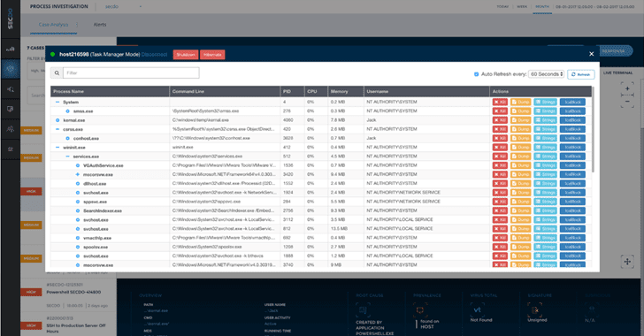Image resolution: width=644 pixels, height=336 pixels.
Task: Kill the kernal.exe process
Action: (500, 120)
